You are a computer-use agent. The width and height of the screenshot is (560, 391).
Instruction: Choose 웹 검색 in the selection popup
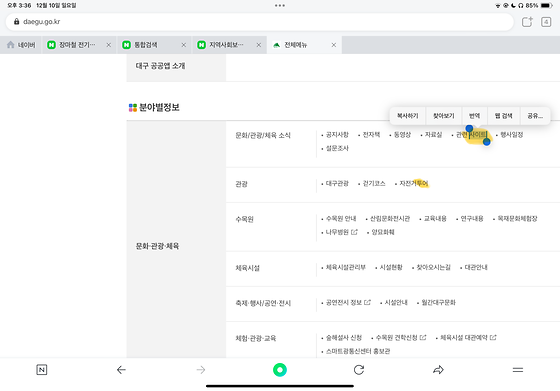pyautogui.click(x=504, y=116)
